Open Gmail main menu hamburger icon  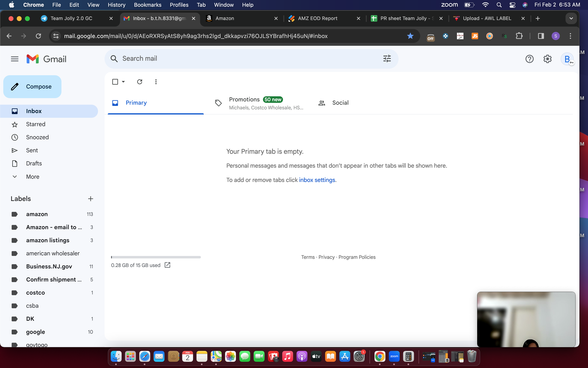pyautogui.click(x=14, y=59)
